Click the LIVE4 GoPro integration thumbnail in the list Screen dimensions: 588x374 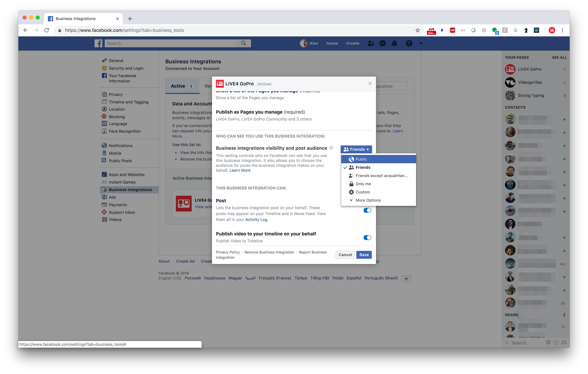click(184, 203)
